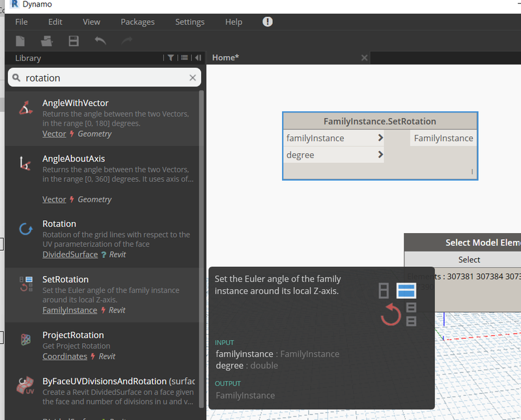Select the ProjectRotation search result
Viewport: 521px width, 420px height.
coord(102,346)
